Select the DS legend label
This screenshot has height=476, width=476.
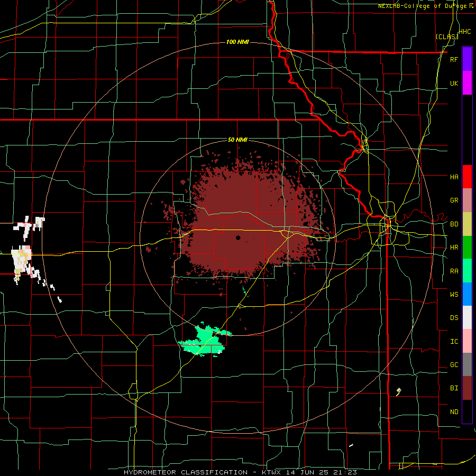pos(454,317)
